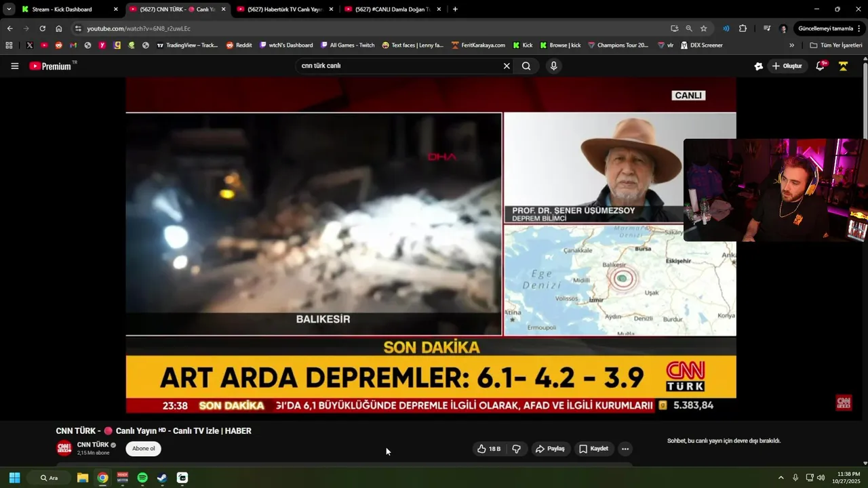This screenshot has width=868, height=488.
Task: Expand hidden bookmarks chevron
Action: tap(791, 45)
